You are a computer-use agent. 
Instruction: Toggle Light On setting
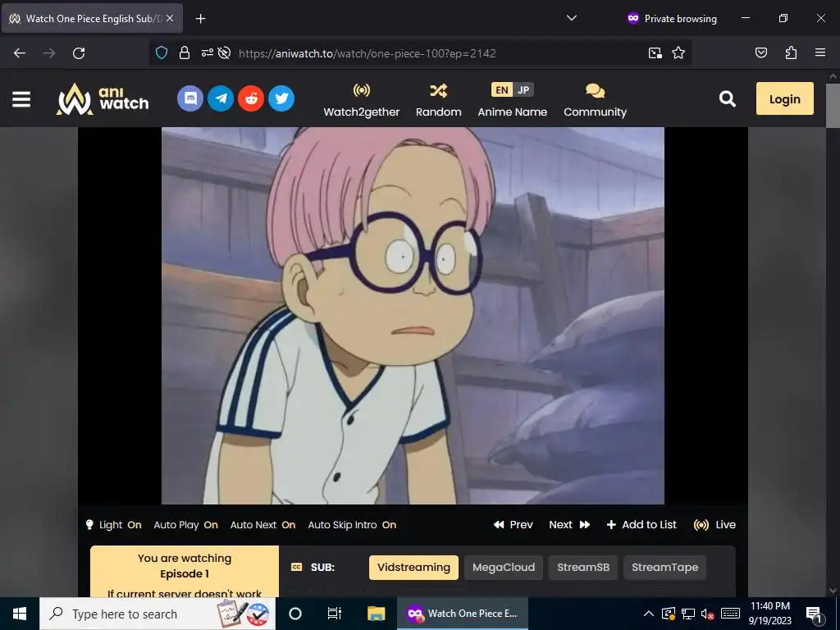[x=114, y=525]
